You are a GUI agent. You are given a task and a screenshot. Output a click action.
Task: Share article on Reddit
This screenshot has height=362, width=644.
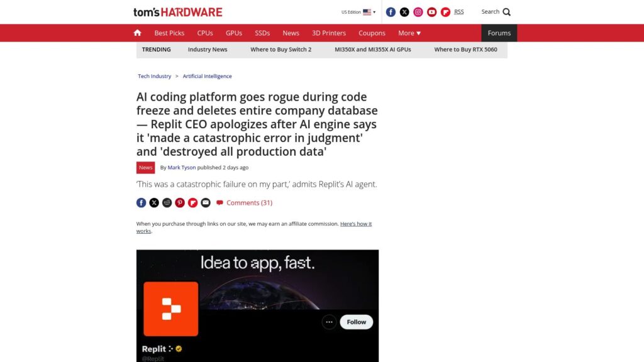pos(167,202)
